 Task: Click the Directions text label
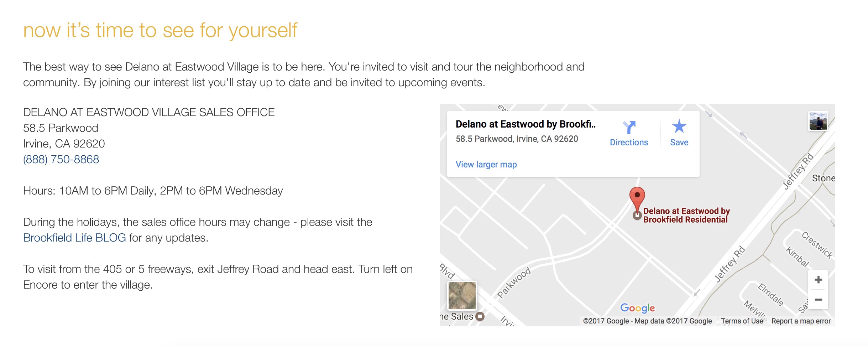pyautogui.click(x=629, y=143)
